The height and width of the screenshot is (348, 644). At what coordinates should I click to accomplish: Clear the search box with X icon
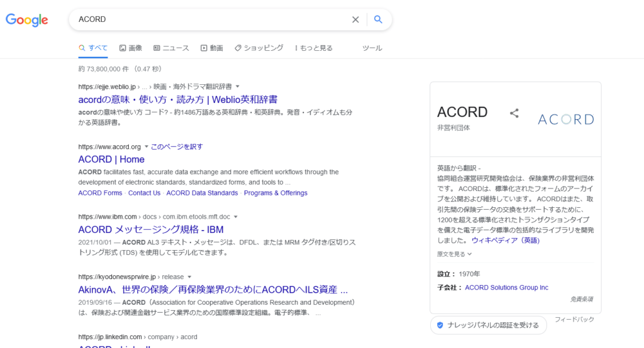coord(356,19)
